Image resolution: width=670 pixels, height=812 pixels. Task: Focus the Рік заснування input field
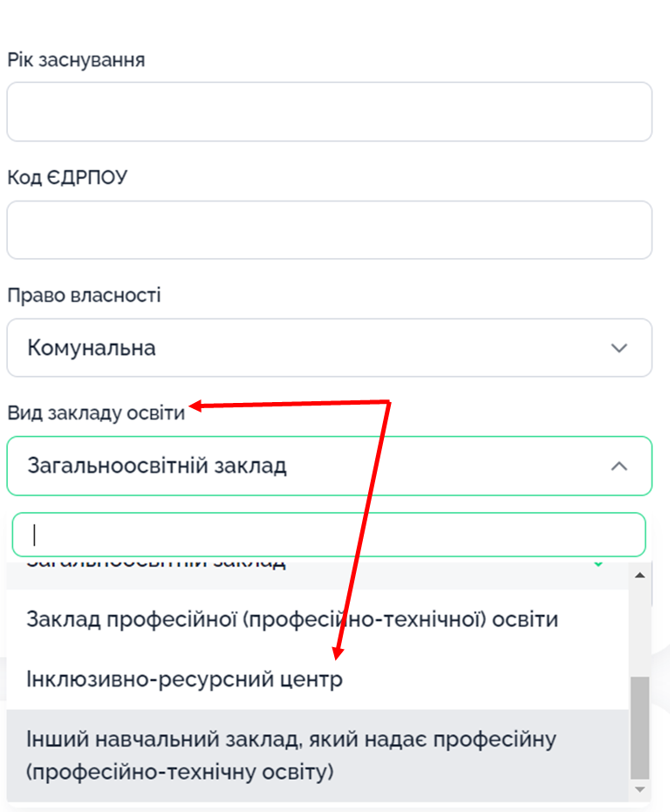click(329, 112)
